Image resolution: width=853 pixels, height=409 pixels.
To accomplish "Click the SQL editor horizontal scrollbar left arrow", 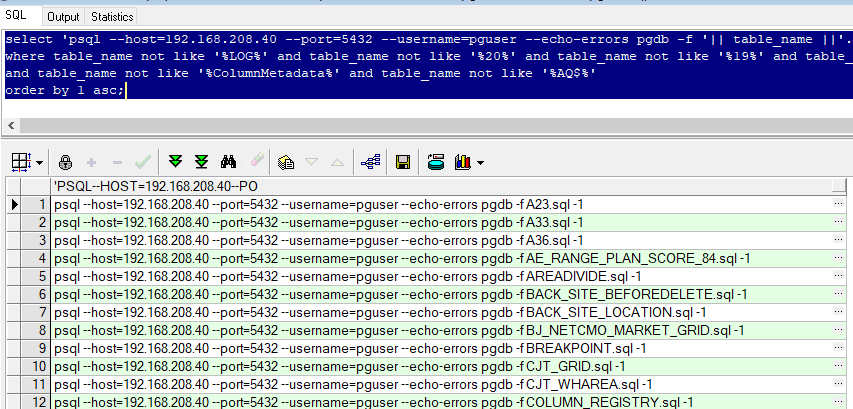I will 11,126.
